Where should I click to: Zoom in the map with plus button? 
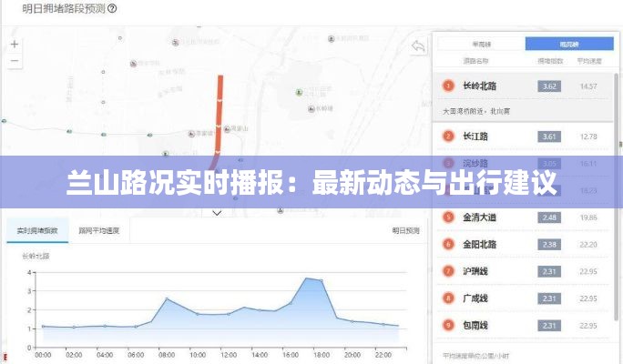click(x=15, y=44)
